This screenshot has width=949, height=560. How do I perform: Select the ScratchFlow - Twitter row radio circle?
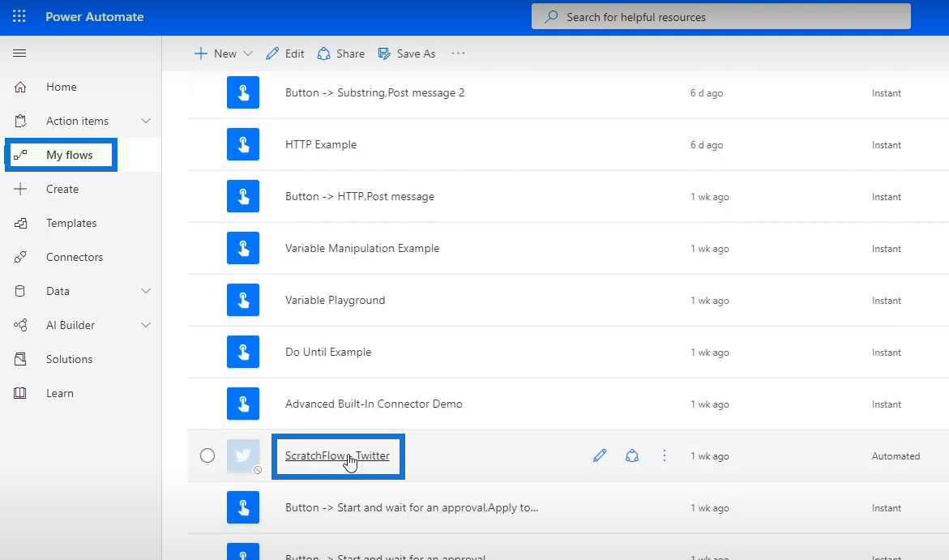point(207,455)
